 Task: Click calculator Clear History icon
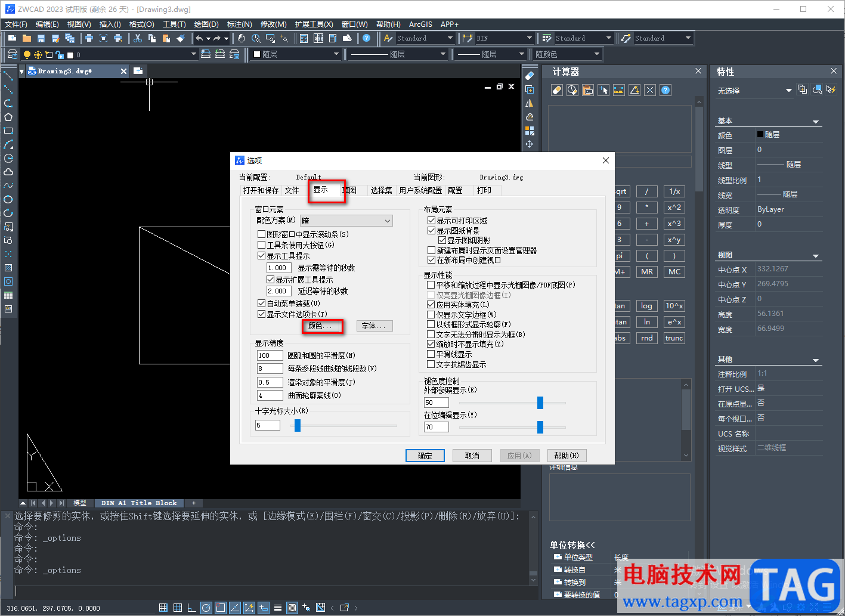(x=572, y=90)
